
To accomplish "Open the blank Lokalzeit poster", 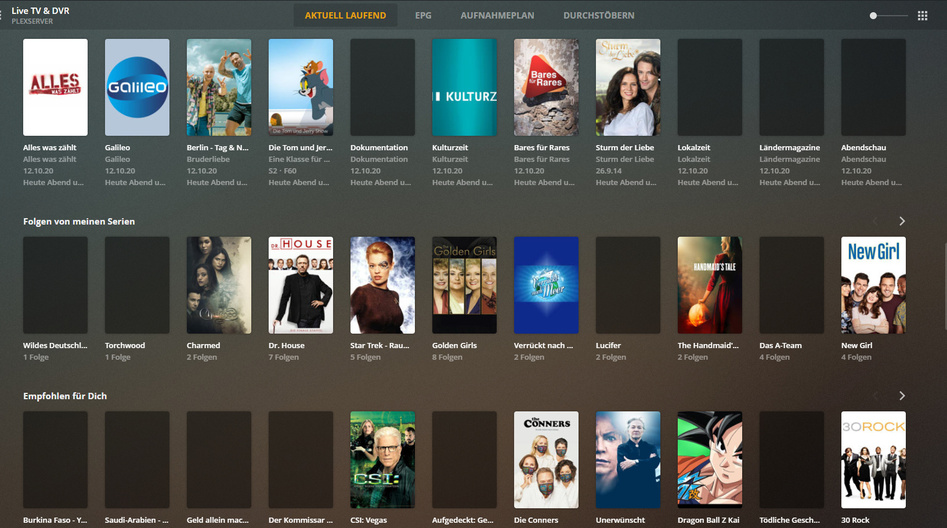I will [x=710, y=88].
